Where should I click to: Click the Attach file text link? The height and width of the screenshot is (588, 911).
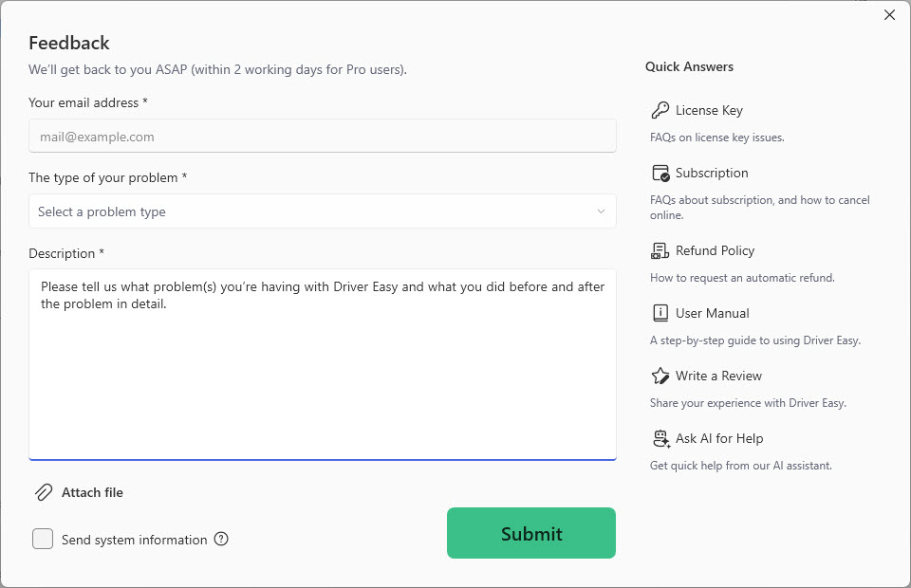pyautogui.click(x=92, y=492)
